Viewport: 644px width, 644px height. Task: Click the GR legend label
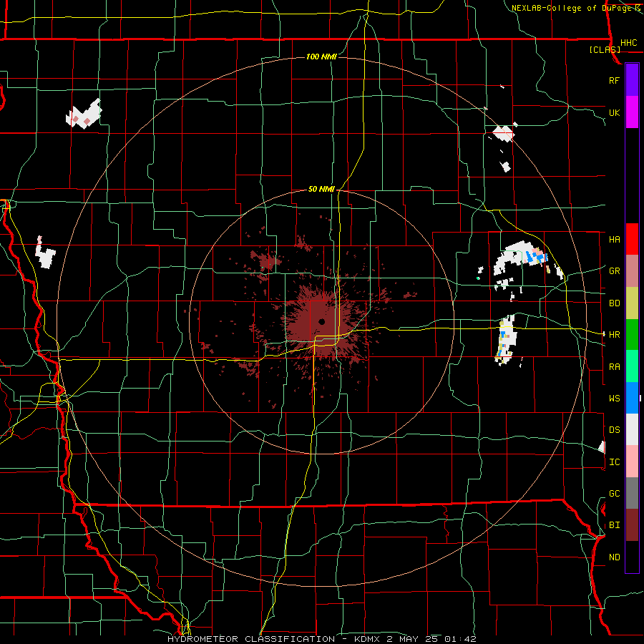pyautogui.click(x=615, y=271)
